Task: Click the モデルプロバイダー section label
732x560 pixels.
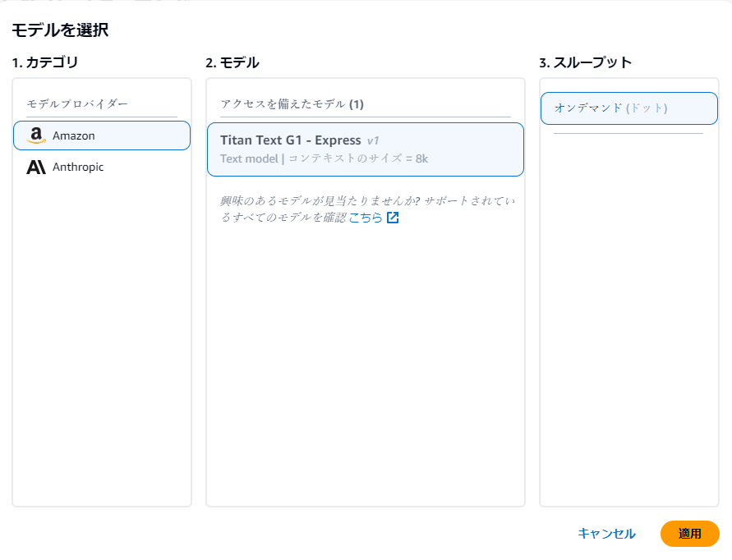Action: click(77, 103)
